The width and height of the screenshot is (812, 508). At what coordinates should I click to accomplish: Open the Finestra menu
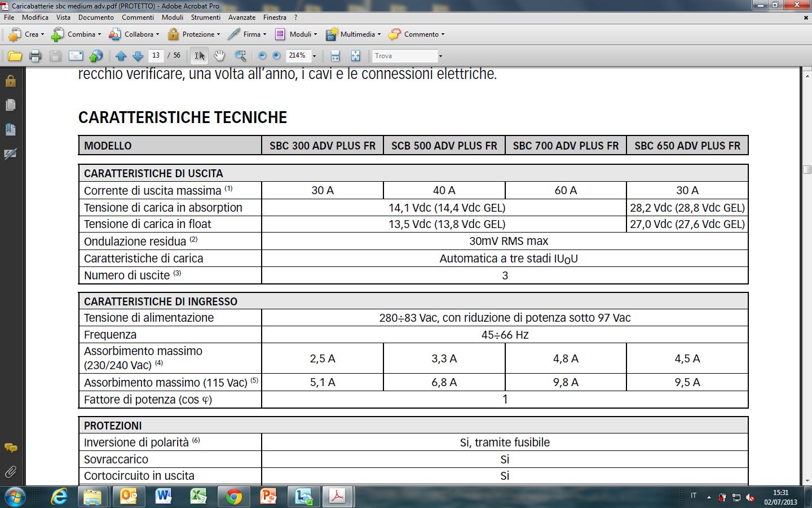pyautogui.click(x=275, y=17)
